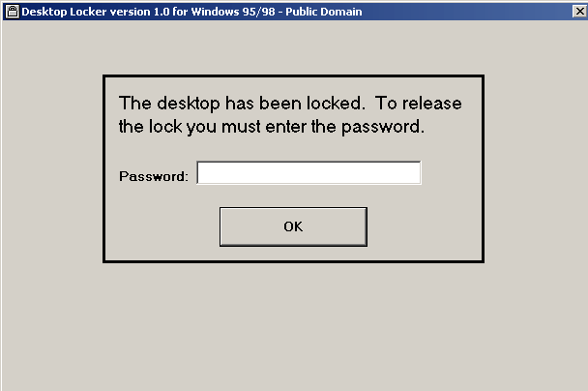
Task: Click empty gray area above the framed box
Action: click(293, 46)
